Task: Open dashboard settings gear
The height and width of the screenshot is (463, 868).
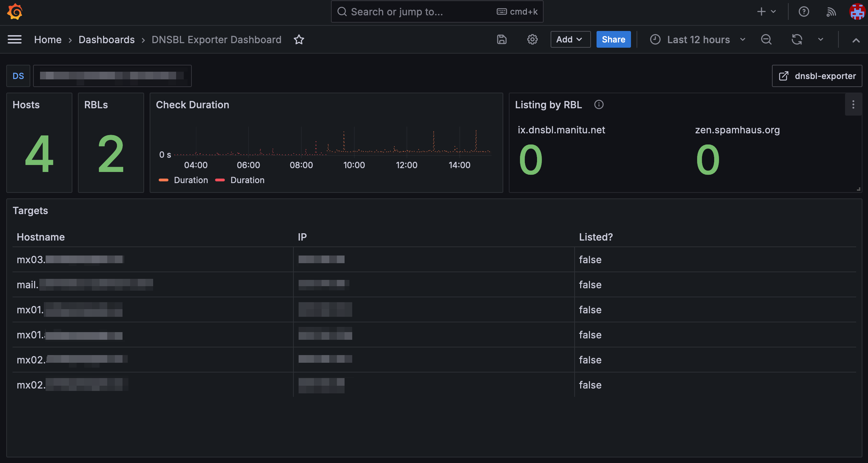Action: tap(532, 40)
